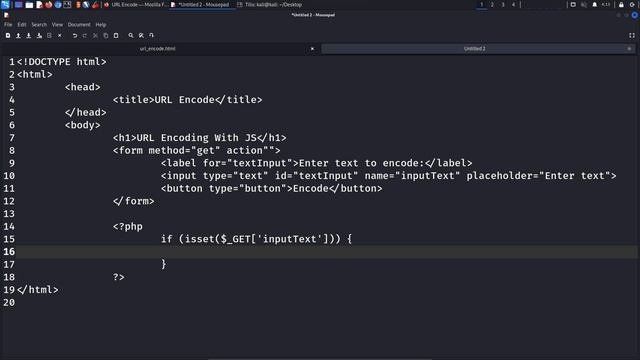Open the Search menu
This screenshot has height=360, width=640.
pyautogui.click(x=39, y=24)
